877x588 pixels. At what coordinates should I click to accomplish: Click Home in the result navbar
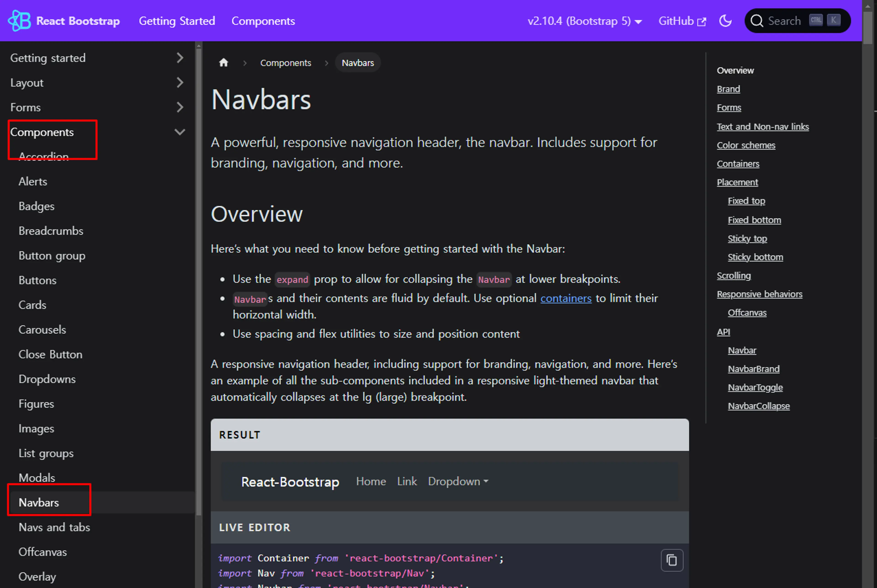[x=371, y=481]
